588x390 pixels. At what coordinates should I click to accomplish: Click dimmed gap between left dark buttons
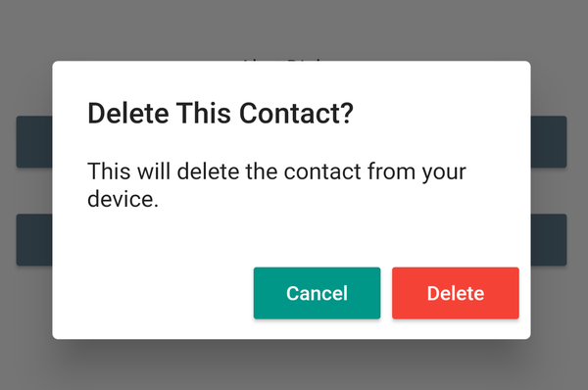click(34, 190)
